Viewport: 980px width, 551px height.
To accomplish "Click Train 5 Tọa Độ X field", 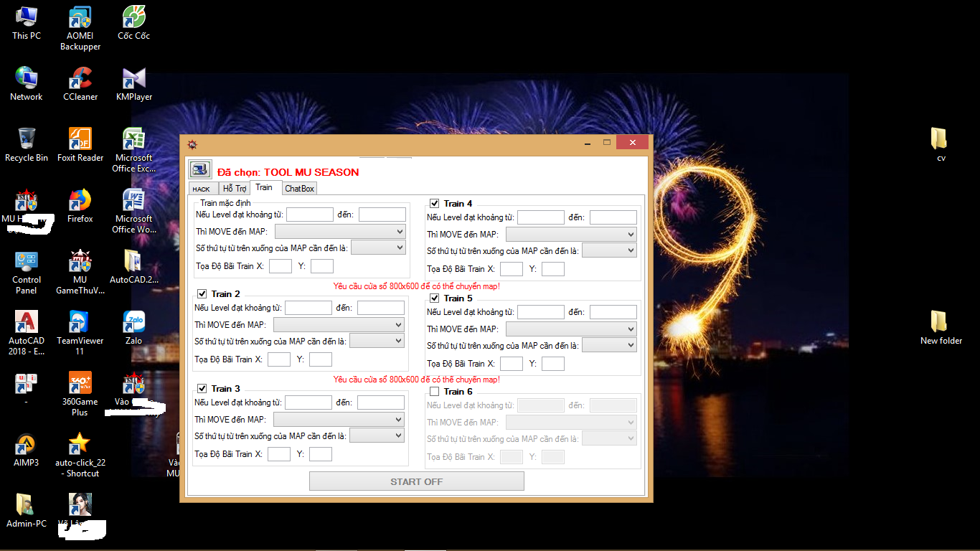I will click(x=512, y=364).
